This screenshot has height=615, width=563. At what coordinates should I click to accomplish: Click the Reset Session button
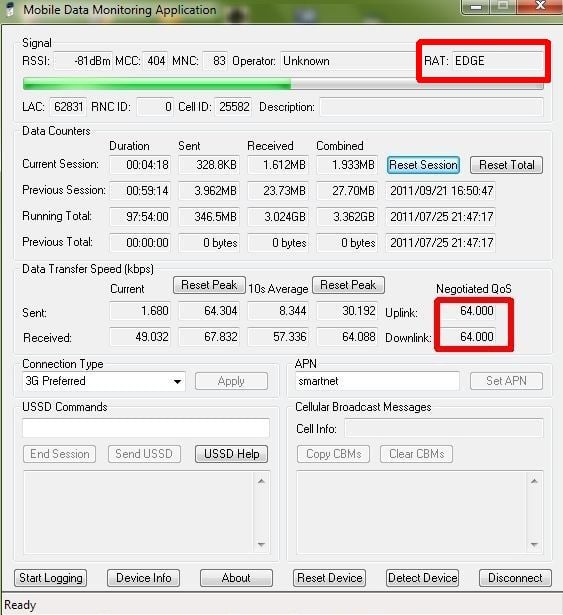pyautogui.click(x=423, y=165)
